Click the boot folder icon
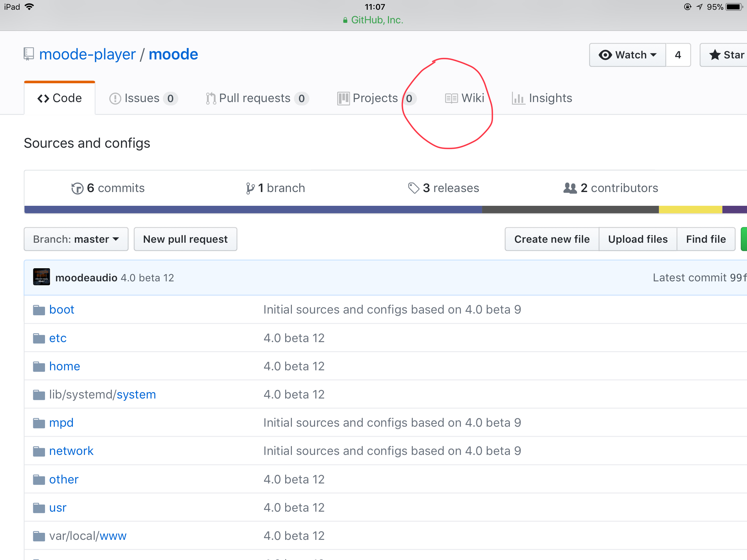The height and width of the screenshot is (560, 747). coord(39,310)
